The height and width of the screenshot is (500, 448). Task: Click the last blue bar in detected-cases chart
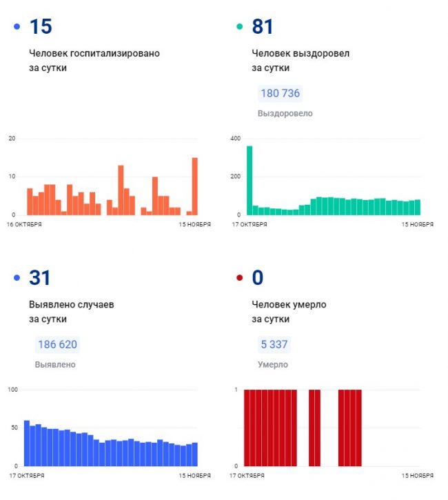point(195,454)
